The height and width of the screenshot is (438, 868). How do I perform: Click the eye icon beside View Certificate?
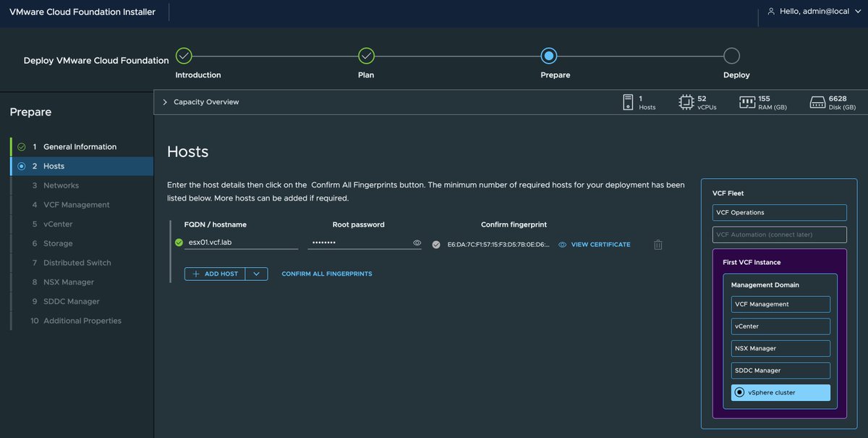click(562, 245)
